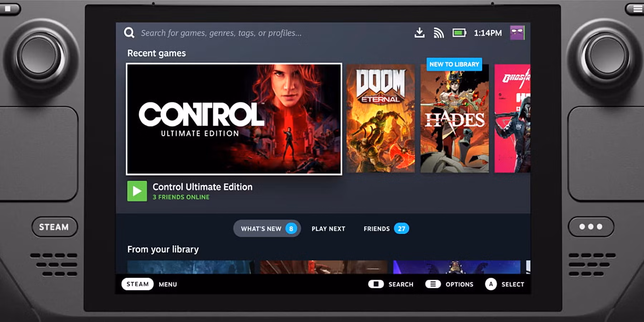
Task: Open the downloads icon
Action: click(x=419, y=33)
